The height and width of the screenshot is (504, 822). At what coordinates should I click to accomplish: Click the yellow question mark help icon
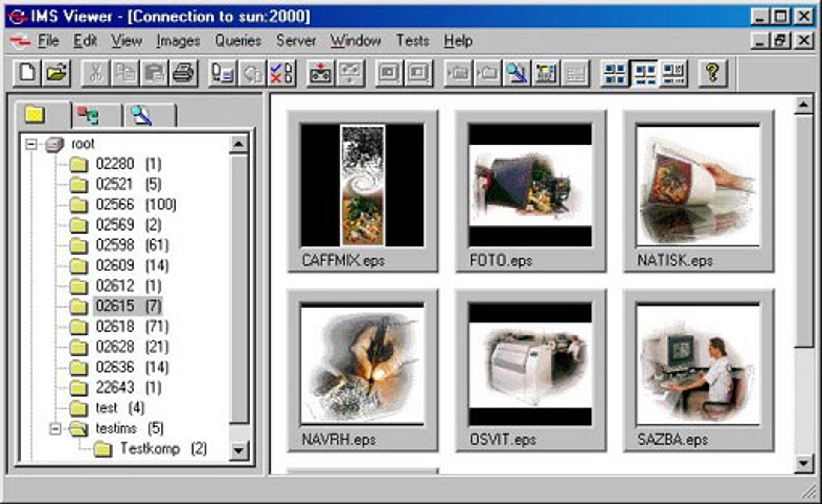(712, 73)
